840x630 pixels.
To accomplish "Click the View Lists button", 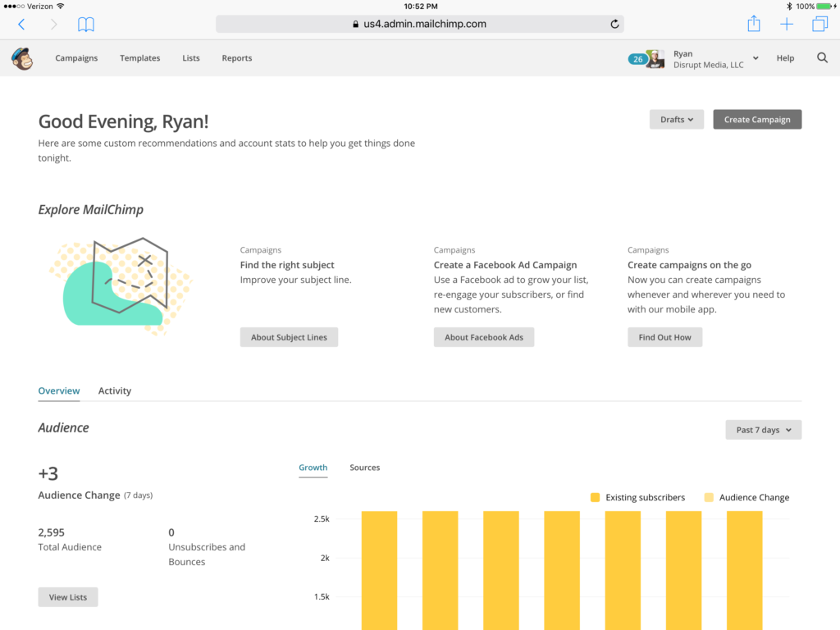I will point(68,597).
